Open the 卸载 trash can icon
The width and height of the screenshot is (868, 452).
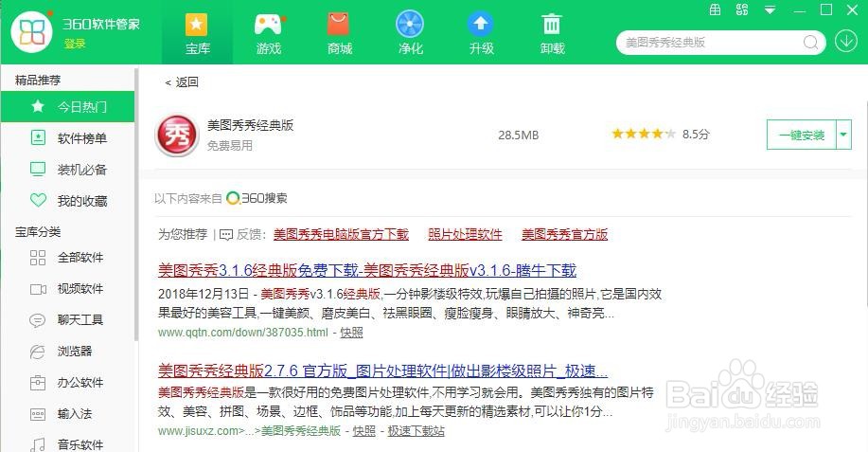551,25
